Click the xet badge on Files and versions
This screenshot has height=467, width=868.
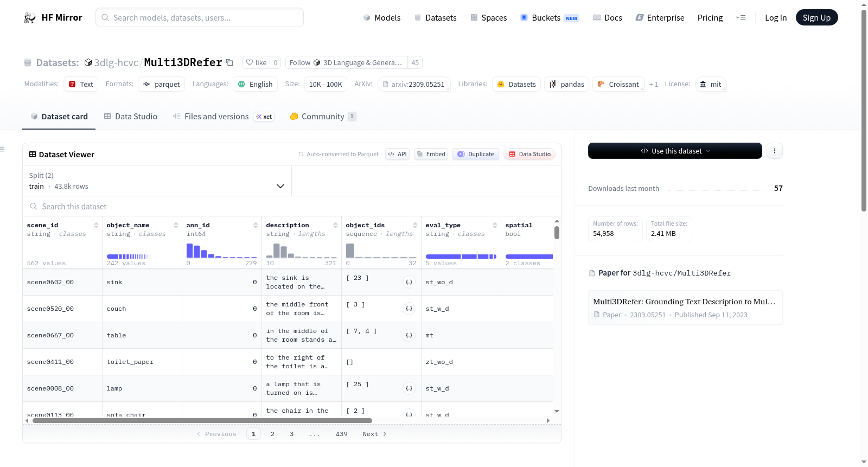coord(264,117)
